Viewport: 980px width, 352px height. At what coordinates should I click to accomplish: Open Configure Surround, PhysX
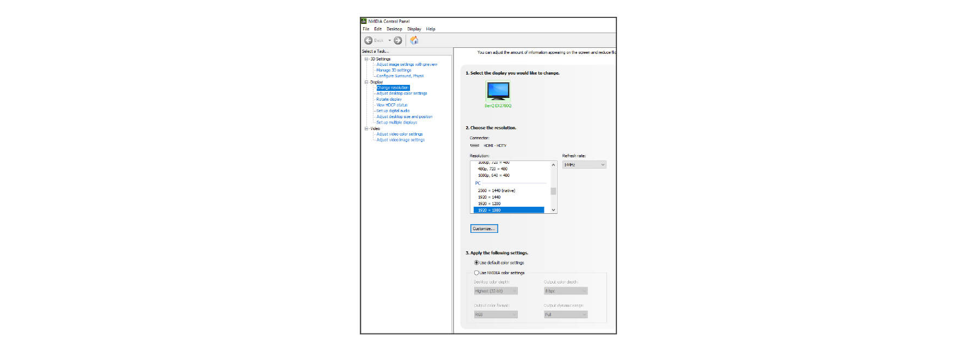(x=400, y=76)
